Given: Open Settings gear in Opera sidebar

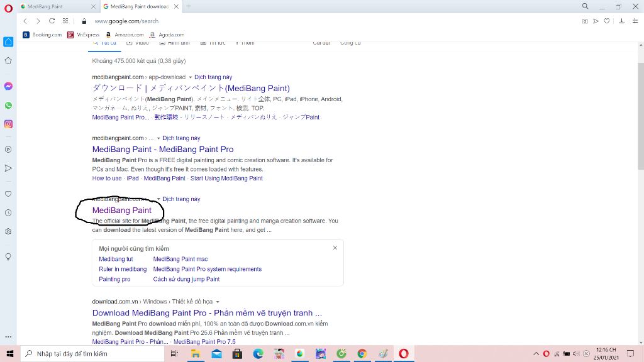Looking at the screenshot, I should coord(8,231).
